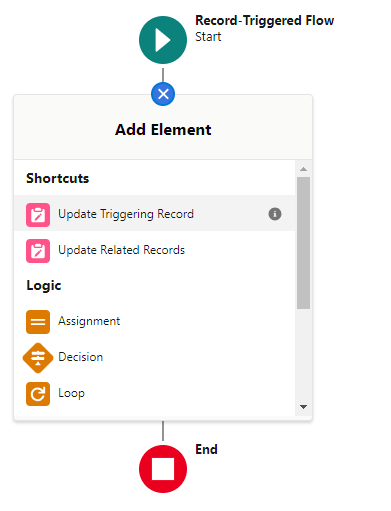Add an Assignment element via its label
The height and width of the screenshot is (511, 391).
(89, 321)
